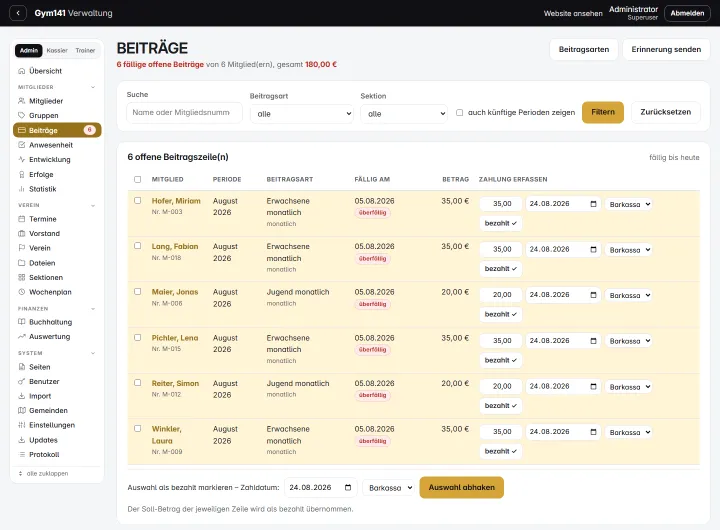This screenshot has height=530, width=720.
Task: Click the Gruppen tag icon
Action: pyautogui.click(x=21, y=115)
